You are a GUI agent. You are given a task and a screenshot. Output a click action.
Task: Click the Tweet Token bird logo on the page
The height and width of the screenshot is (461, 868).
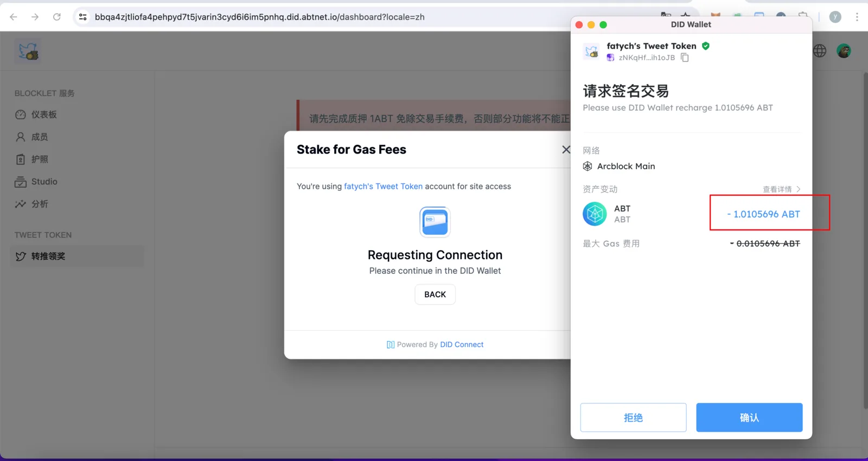tap(28, 51)
